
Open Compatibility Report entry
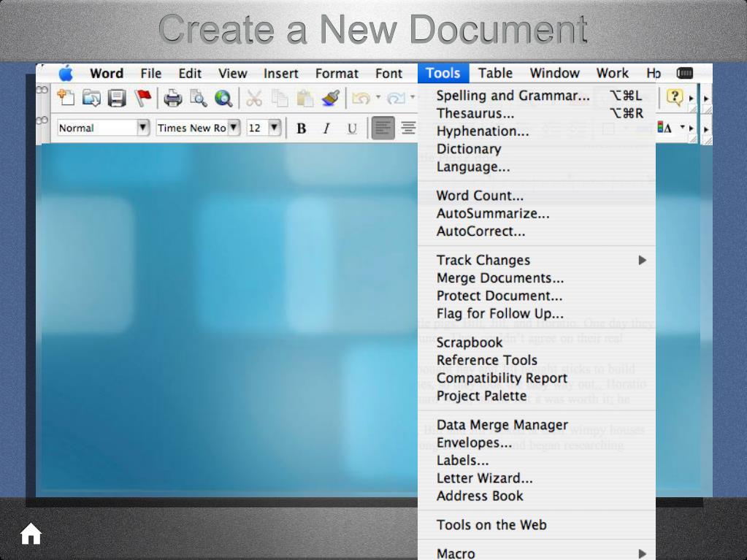(537, 378)
